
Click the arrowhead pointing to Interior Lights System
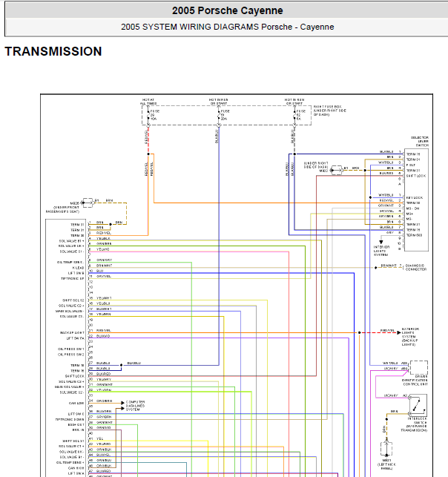coord(381,242)
